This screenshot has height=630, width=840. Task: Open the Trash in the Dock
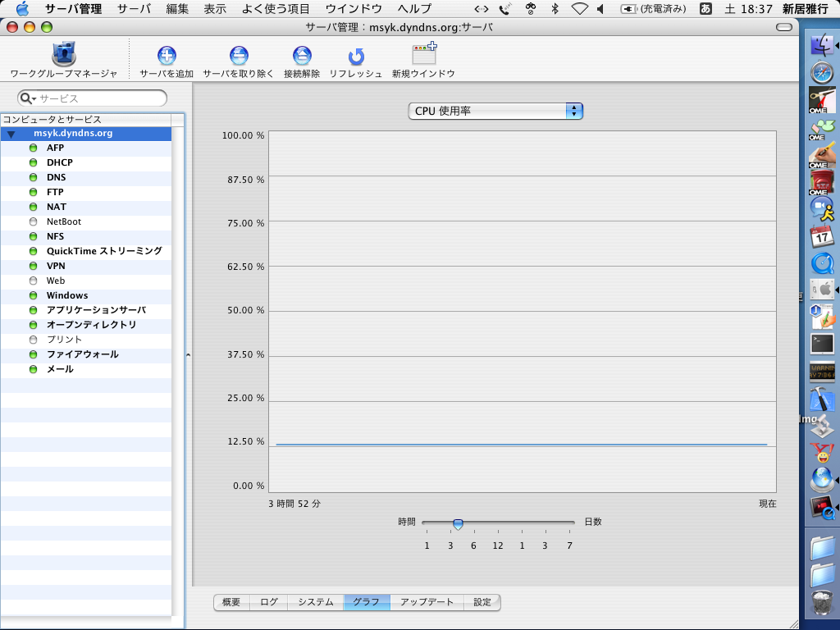tap(822, 603)
